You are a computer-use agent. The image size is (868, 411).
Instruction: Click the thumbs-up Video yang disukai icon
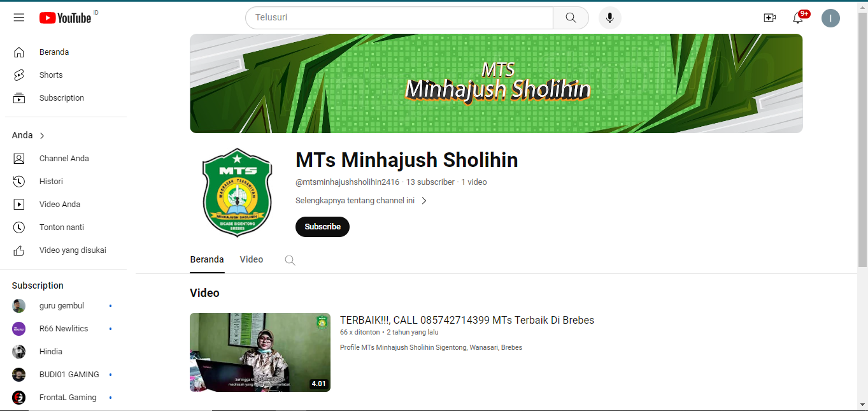(x=19, y=250)
